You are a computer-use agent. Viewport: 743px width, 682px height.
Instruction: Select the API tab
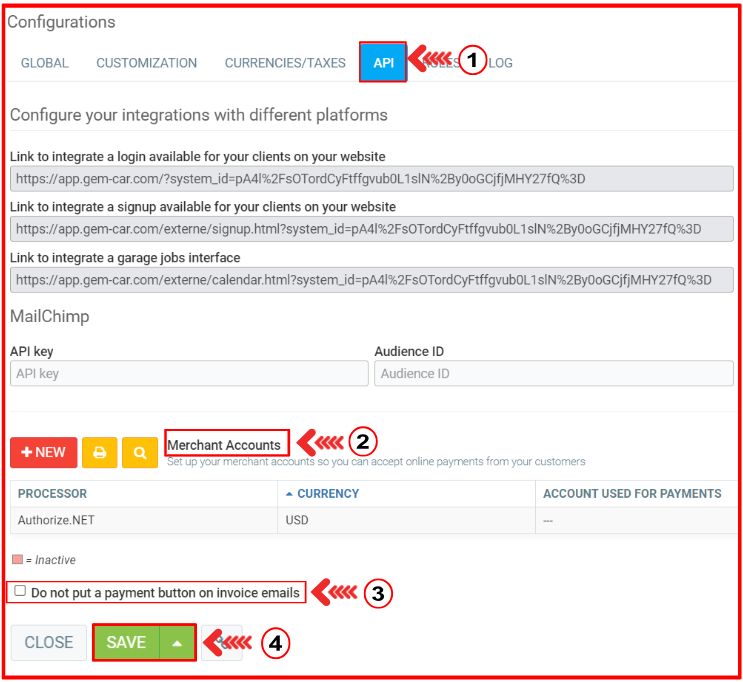(x=383, y=63)
